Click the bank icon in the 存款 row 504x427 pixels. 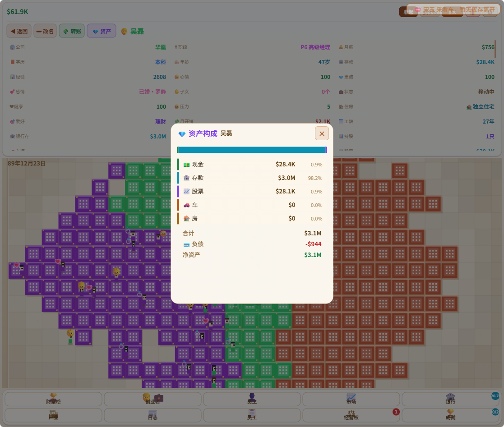click(186, 178)
